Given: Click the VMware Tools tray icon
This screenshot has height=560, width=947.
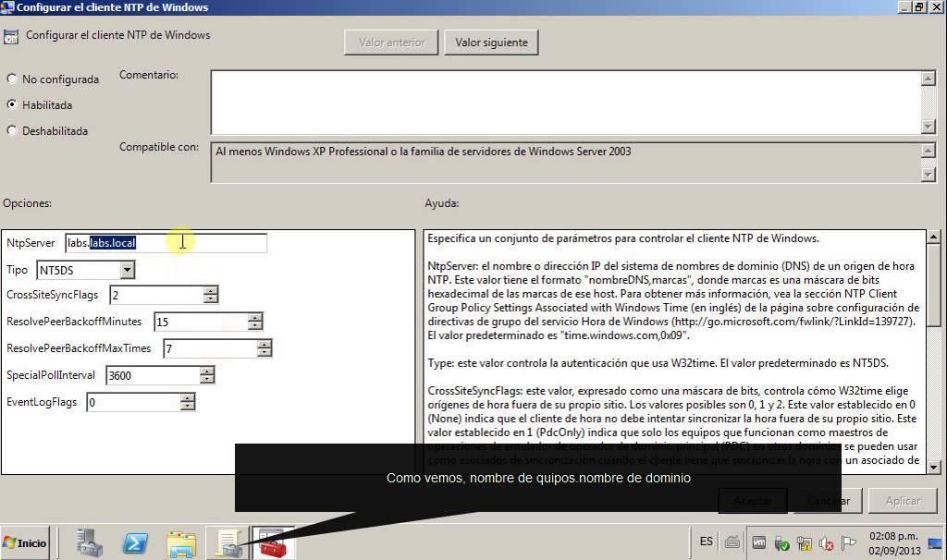Looking at the screenshot, I should point(759,542).
